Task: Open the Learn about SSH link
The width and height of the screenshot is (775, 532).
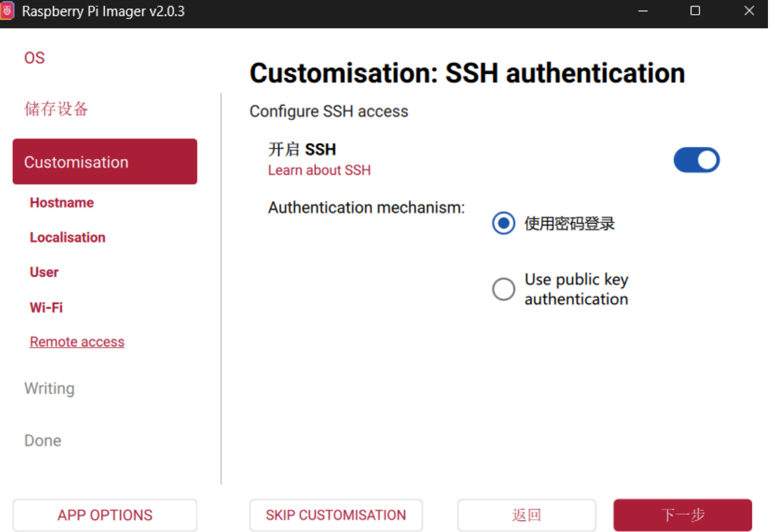Action: point(319,171)
